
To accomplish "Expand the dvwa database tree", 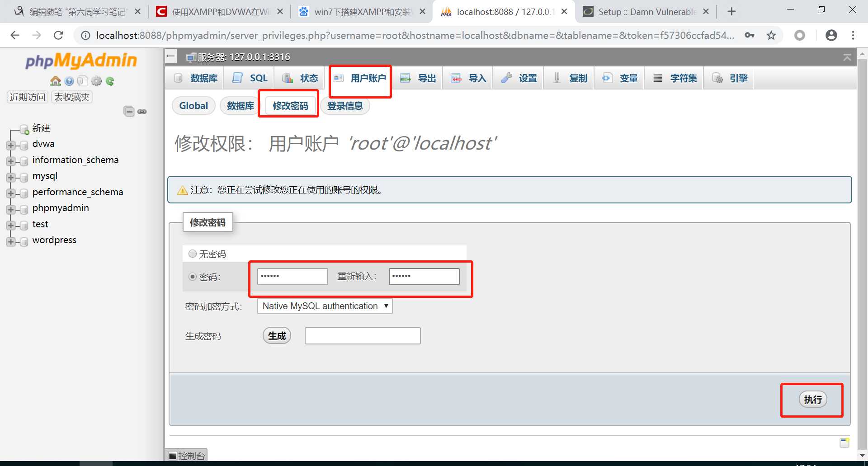I will (11, 145).
